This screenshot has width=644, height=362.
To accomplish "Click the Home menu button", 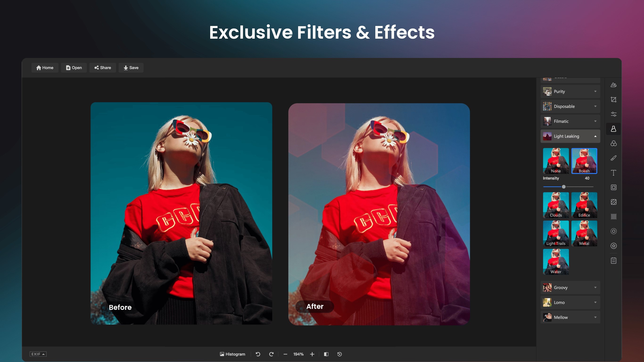I will (x=45, y=68).
